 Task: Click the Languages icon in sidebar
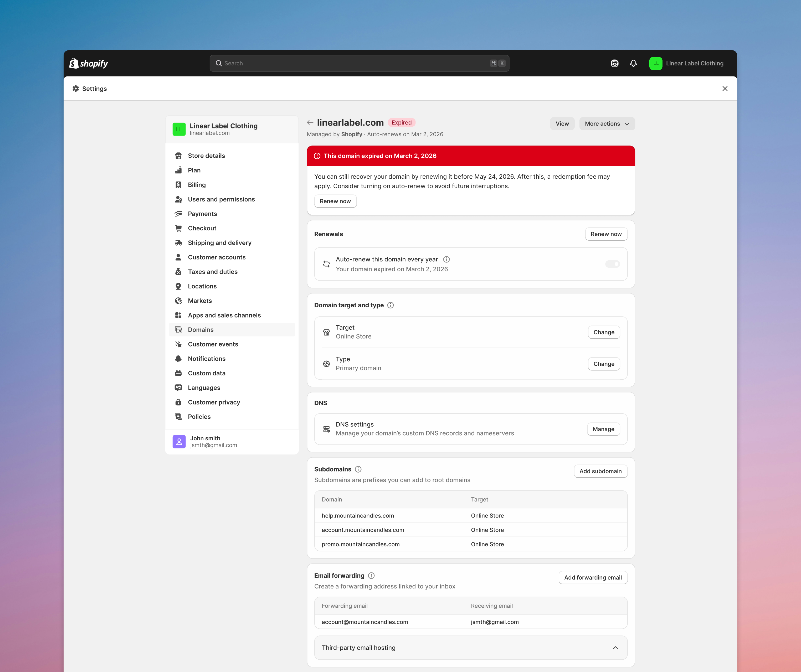coord(178,387)
